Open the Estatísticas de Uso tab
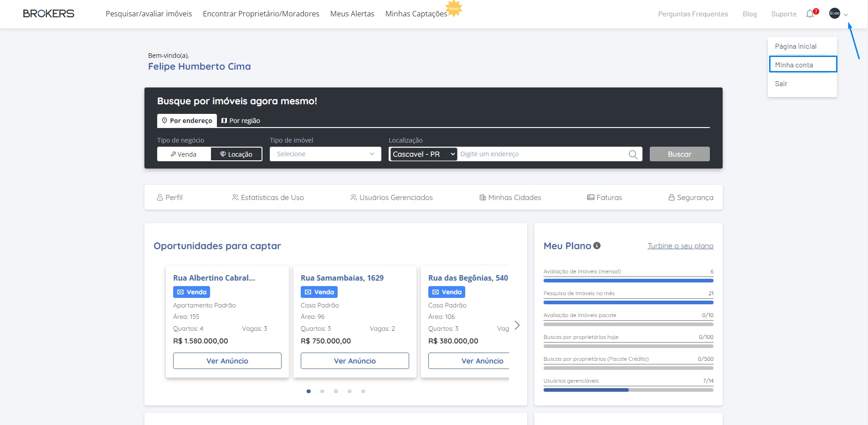The width and height of the screenshot is (868, 425). 268,197
